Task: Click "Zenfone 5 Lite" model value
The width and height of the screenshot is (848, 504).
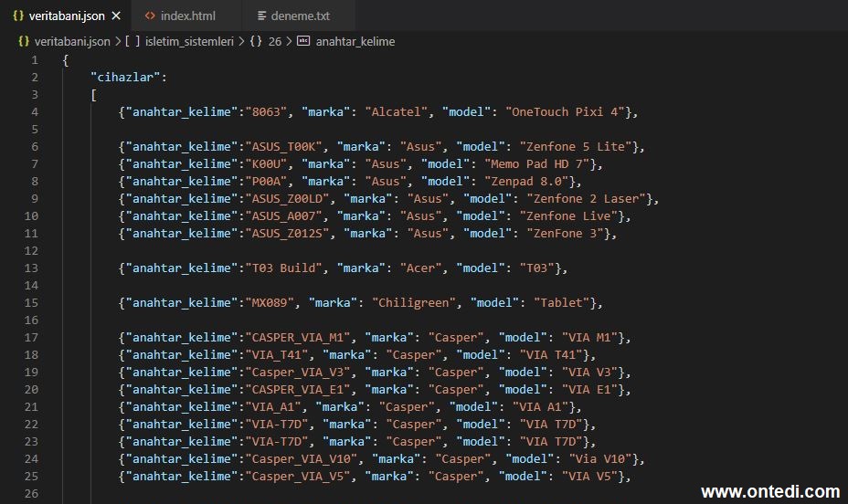Action: (576, 146)
